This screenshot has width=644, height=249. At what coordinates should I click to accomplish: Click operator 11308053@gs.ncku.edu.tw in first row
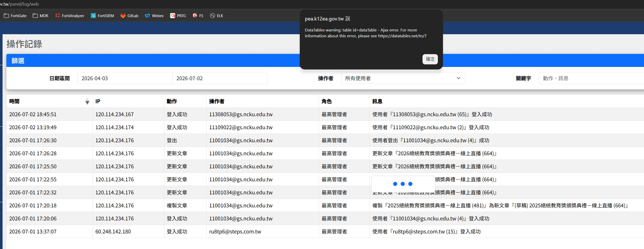point(241,114)
